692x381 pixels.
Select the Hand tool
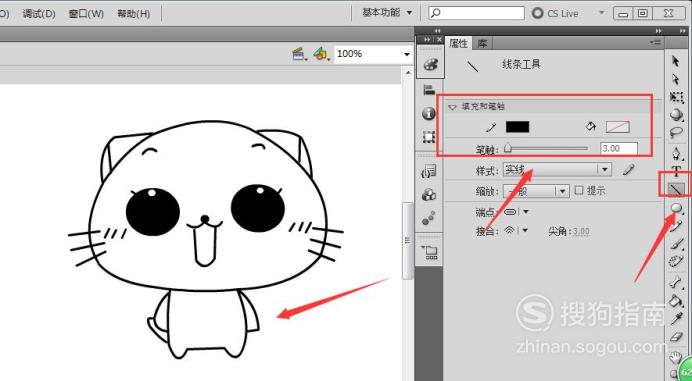tap(675, 357)
